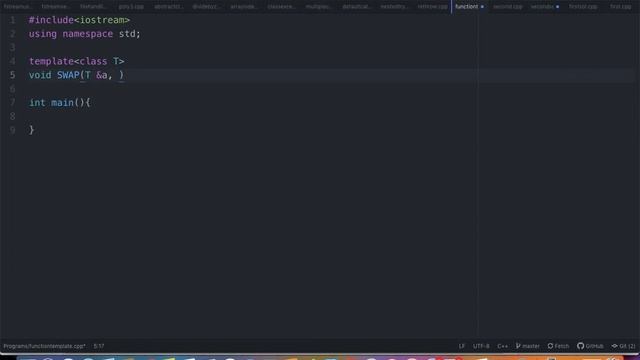
Task: Open the second.cpp tab
Action: (x=507, y=7)
